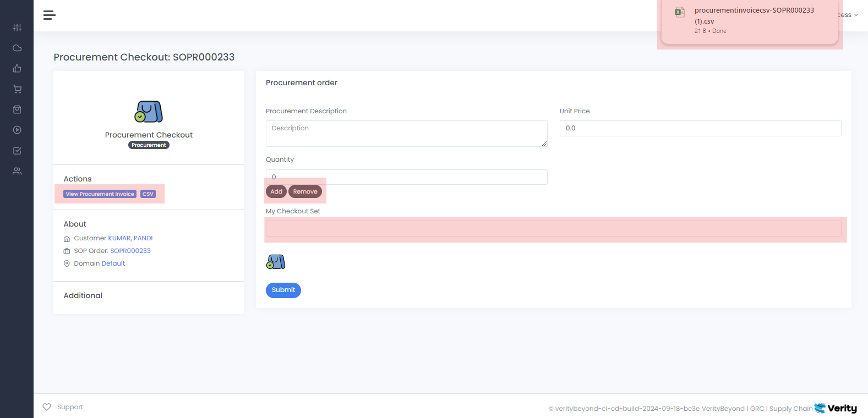Image resolution: width=868 pixels, height=418 pixels.
Task: Click the cloud icon in sidebar
Action: click(17, 48)
